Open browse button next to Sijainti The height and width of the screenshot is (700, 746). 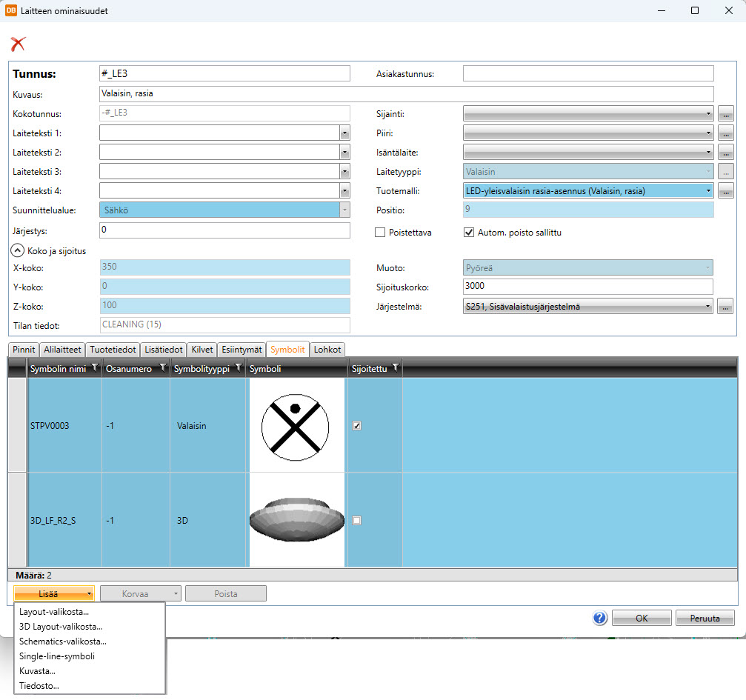click(x=725, y=114)
